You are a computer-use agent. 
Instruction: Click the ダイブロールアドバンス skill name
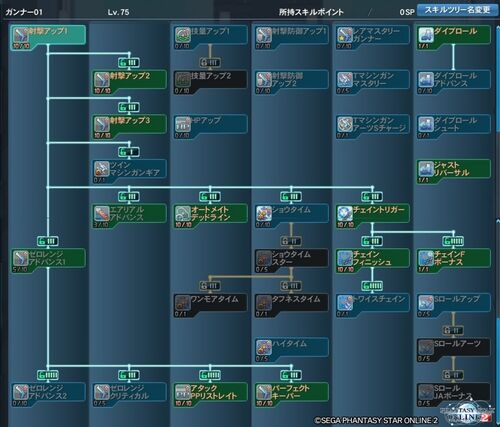click(455, 80)
